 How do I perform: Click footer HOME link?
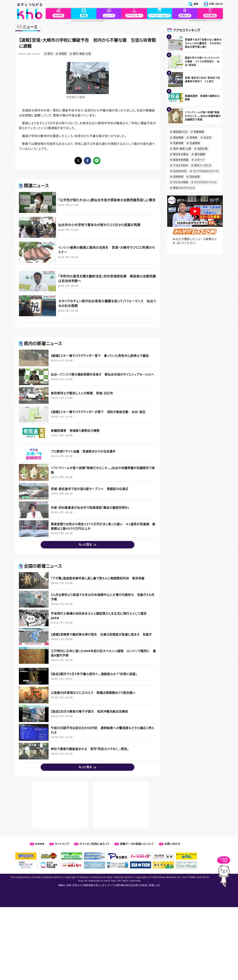pos(37,844)
